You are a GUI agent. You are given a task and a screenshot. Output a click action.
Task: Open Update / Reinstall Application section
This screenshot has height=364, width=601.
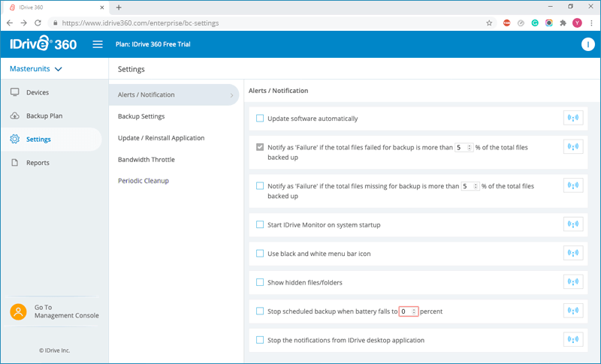pos(161,138)
